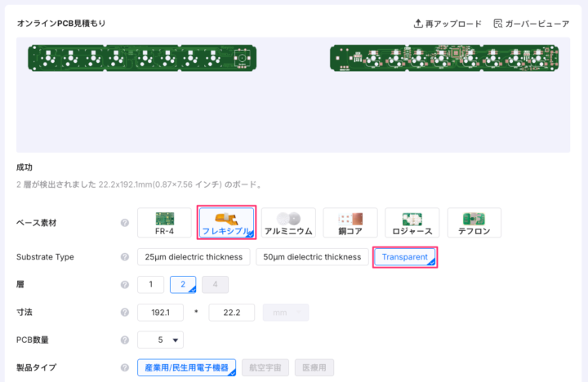
Task: Click help icon next to ベース素材
Action: [x=125, y=222]
